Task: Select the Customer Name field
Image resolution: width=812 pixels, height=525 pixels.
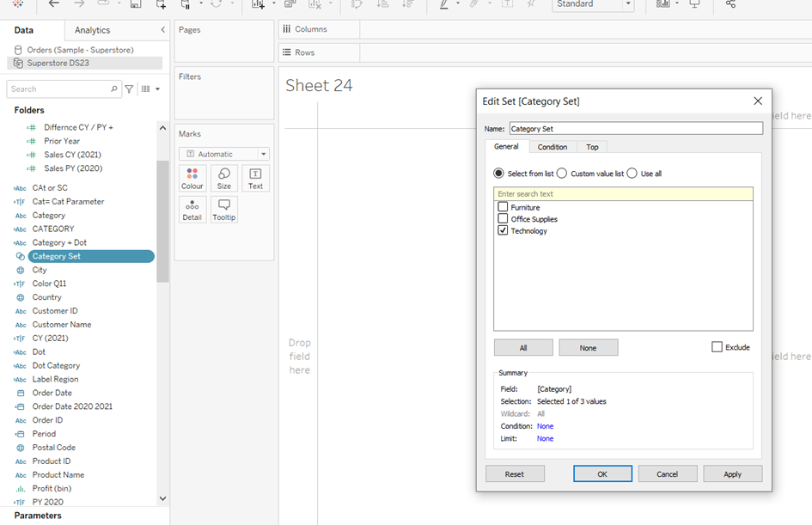Action: coord(62,325)
